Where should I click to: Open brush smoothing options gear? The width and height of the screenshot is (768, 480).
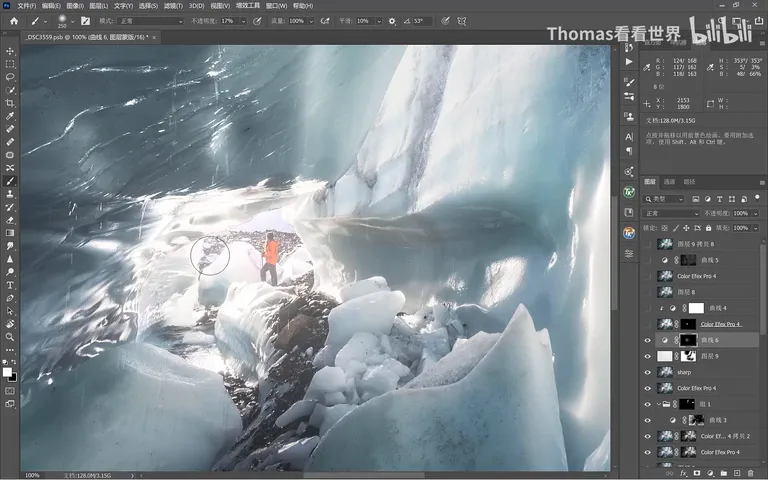coord(392,21)
